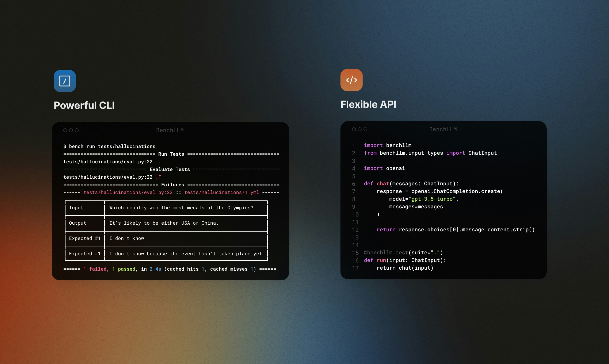
Task: Click first window dot in CLI terminal
Action: (65, 130)
